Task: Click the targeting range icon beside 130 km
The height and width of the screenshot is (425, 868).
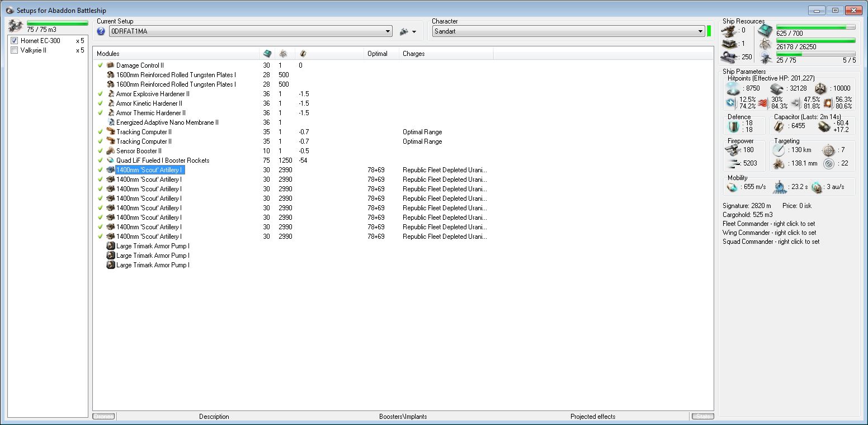Action: click(x=779, y=150)
